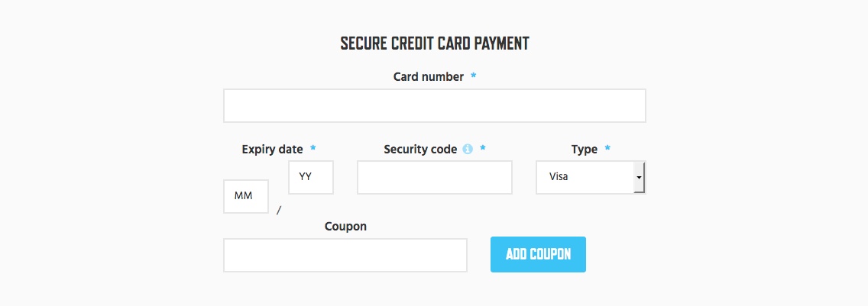Image resolution: width=868 pixels, height=306 pixels.
Task: Click the arrow on the Type selector
Action: tap(640, 178)
